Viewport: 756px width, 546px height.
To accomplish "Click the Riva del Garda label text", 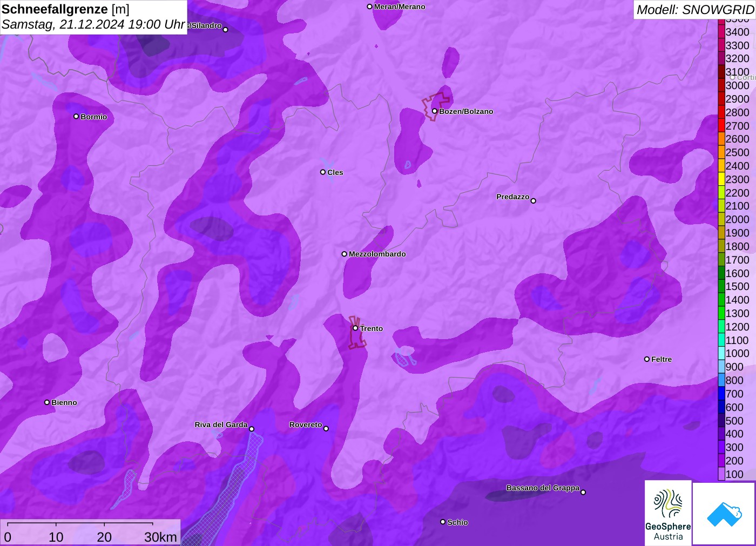I will coord(221,424).
